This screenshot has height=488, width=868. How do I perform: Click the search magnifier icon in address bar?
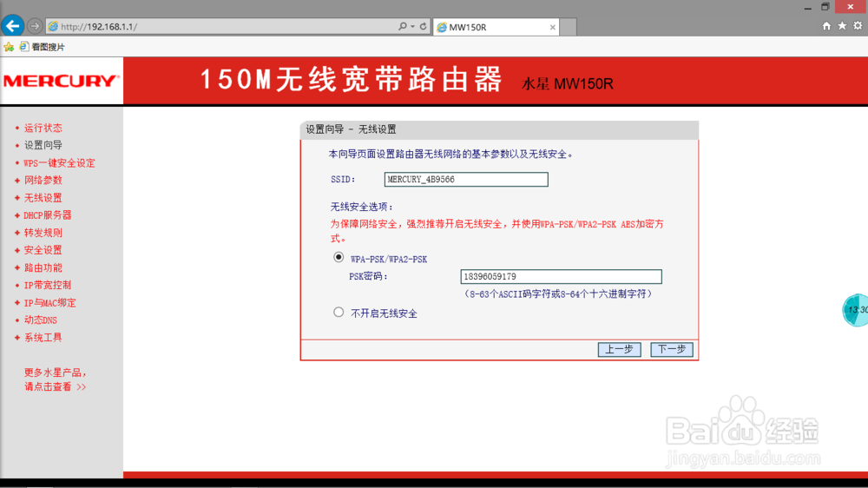tap(403, 26)
